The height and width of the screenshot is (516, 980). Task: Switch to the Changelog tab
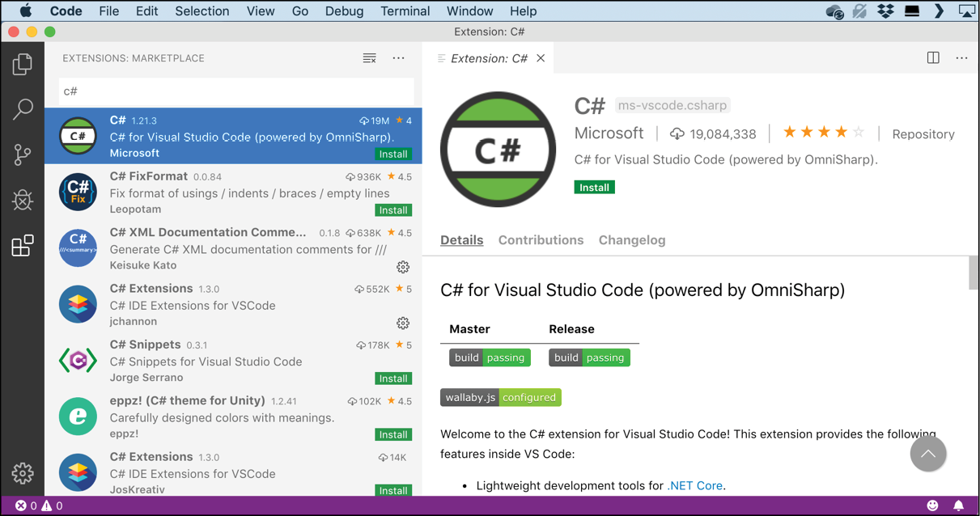pos(632,240)
